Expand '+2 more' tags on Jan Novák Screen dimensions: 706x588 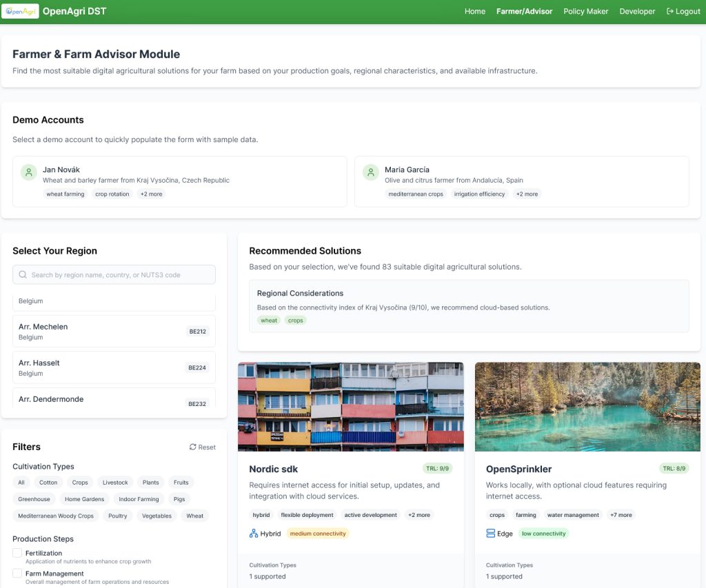click(x=151, y=194)
